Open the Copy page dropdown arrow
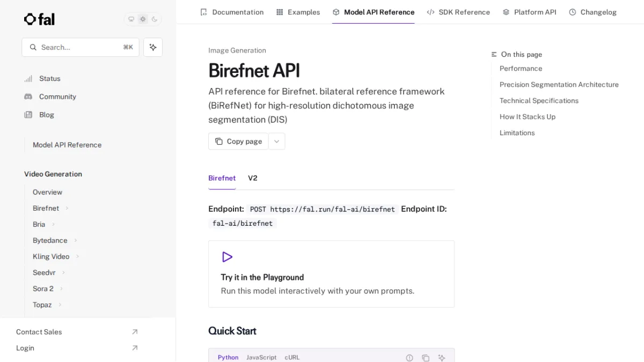This screenshot has height=362, width=644. pos(276,141)
